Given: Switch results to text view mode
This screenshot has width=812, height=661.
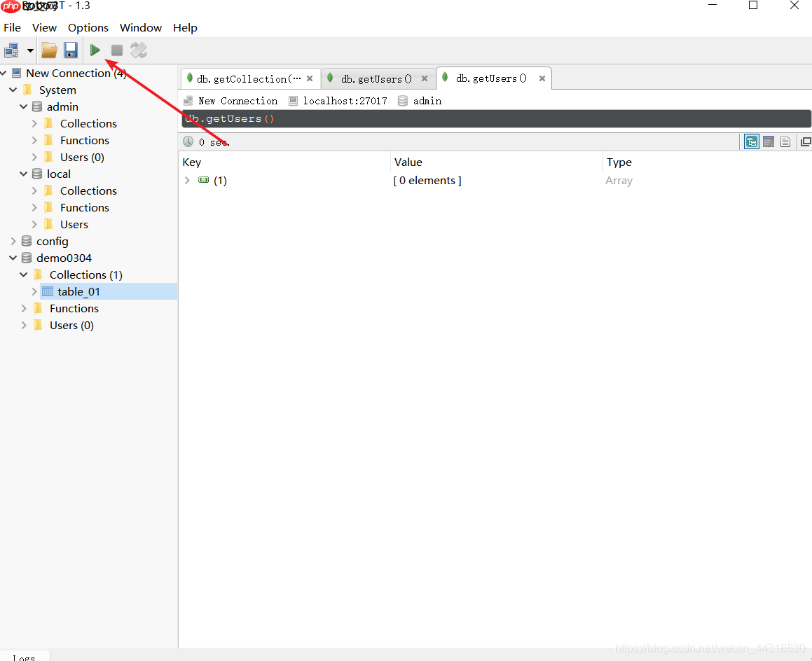Looking at the screenshot, I should 785,141.
